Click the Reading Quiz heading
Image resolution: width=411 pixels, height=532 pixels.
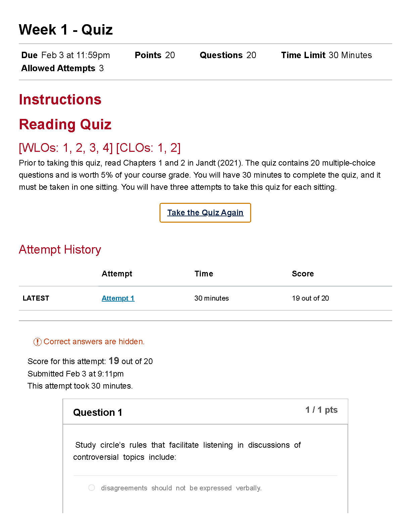tap(65, 125)
